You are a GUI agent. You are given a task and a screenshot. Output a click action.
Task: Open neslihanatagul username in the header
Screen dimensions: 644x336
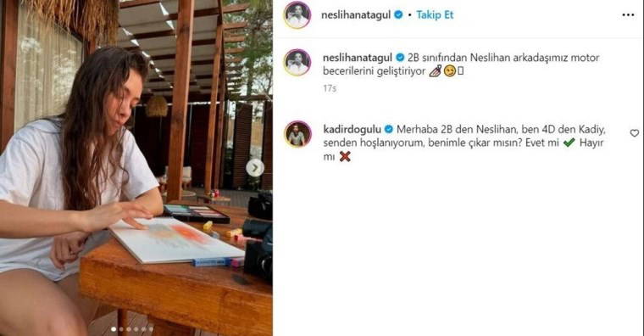pyautogui.click(x=356, y=14)
